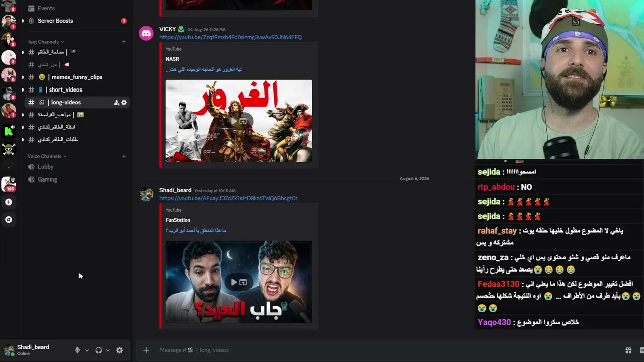Image resolution: width=644 pixels, height=362 pixels.
Task: Toggle headphone deafen
Action: coord(99,350)
